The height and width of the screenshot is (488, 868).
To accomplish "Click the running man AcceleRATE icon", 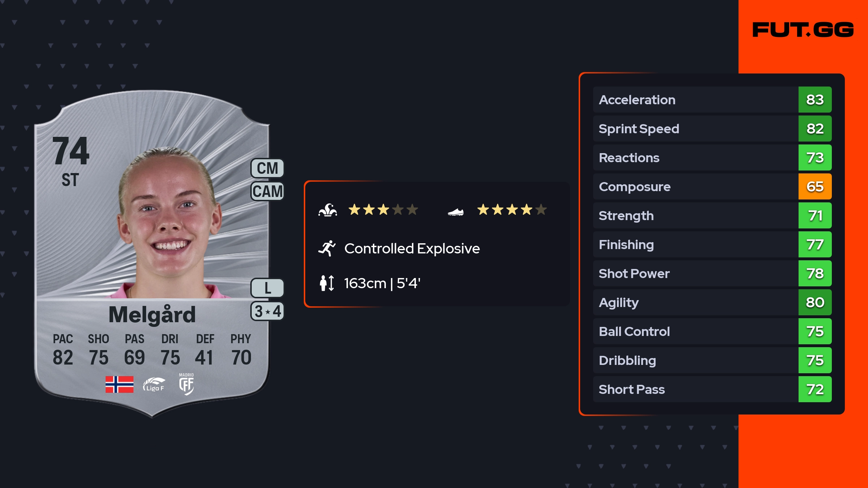I will tap(327, 248).
